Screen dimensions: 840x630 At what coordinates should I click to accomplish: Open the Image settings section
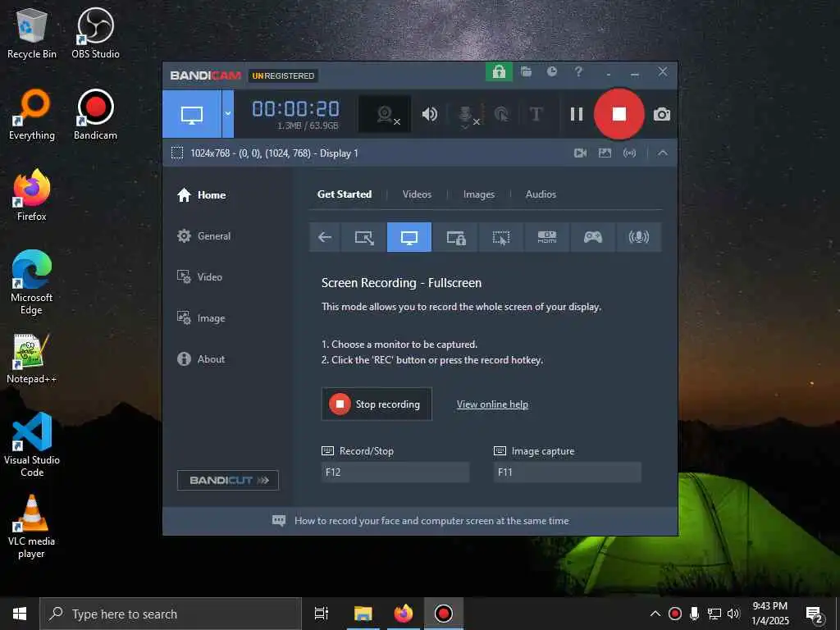201,318
